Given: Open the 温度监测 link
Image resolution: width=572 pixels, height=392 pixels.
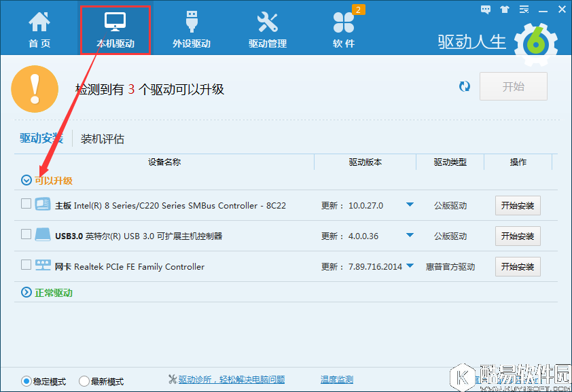Looking at the screenshot, I should [337, 380].
